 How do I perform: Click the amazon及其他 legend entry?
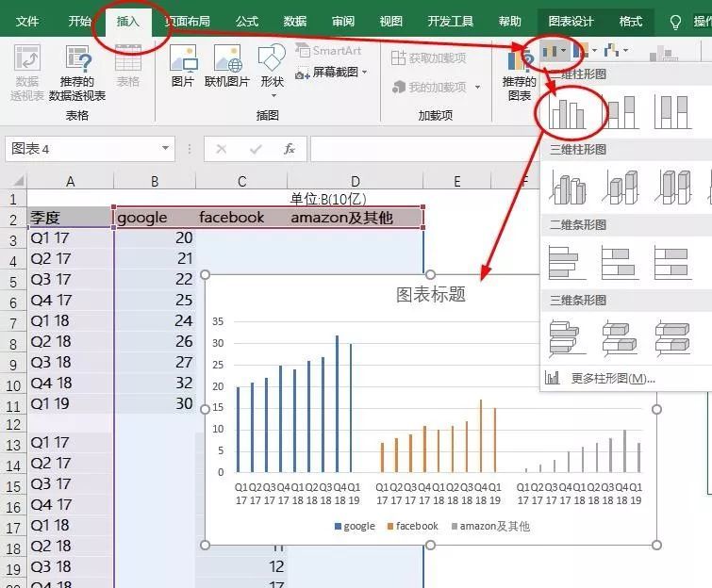(x=491, y=526)
